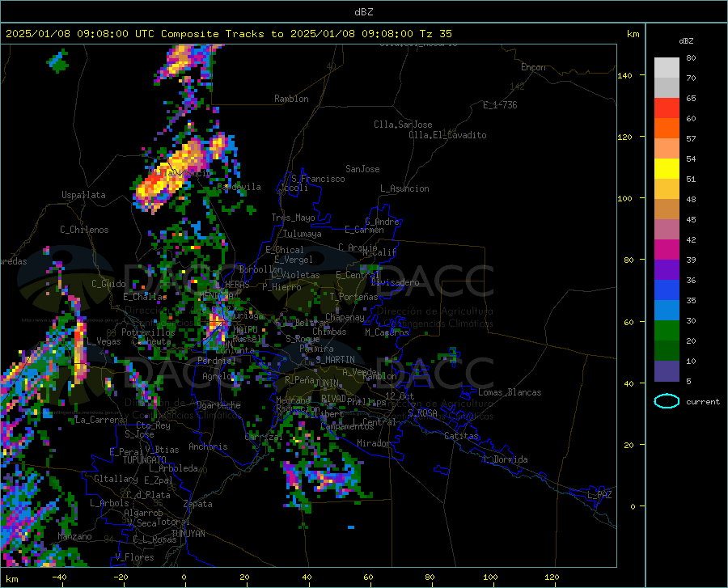Select the 'Cto_Rey' label
This screenshot has height=588, width=728.
(x=153, y=425)
